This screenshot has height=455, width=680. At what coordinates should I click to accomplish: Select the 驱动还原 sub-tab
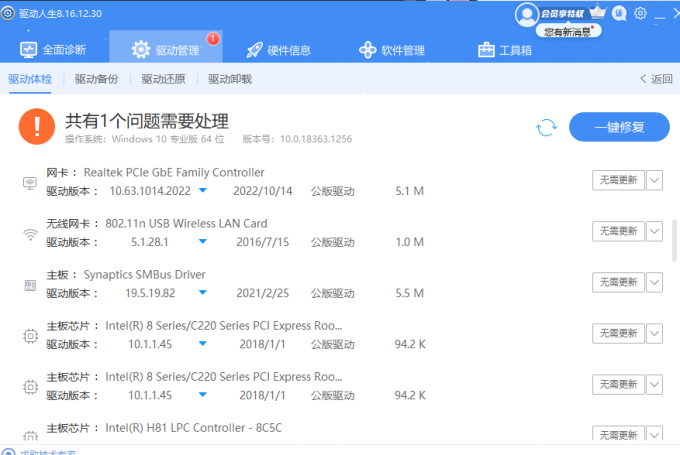pos(163,79)
